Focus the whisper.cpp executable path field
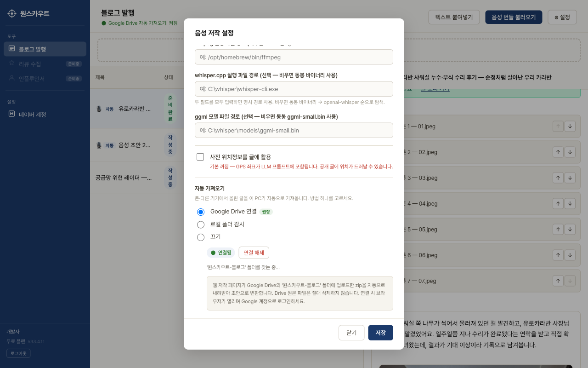Viewport: 588px width, 368px height. click(294, 89)
